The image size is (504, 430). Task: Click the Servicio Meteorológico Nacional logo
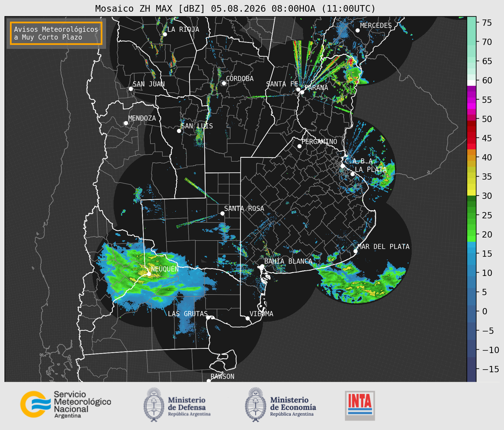click(x=66, y=404)
